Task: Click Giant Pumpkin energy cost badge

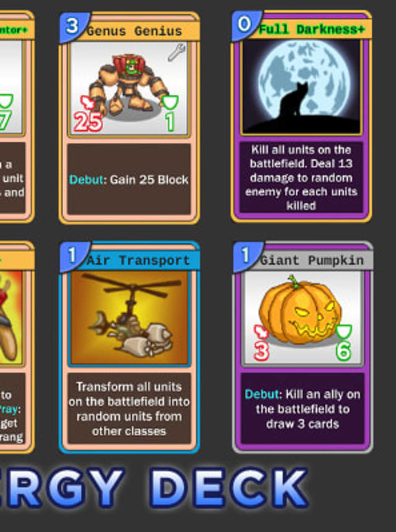Action: (x=246, y=256)
